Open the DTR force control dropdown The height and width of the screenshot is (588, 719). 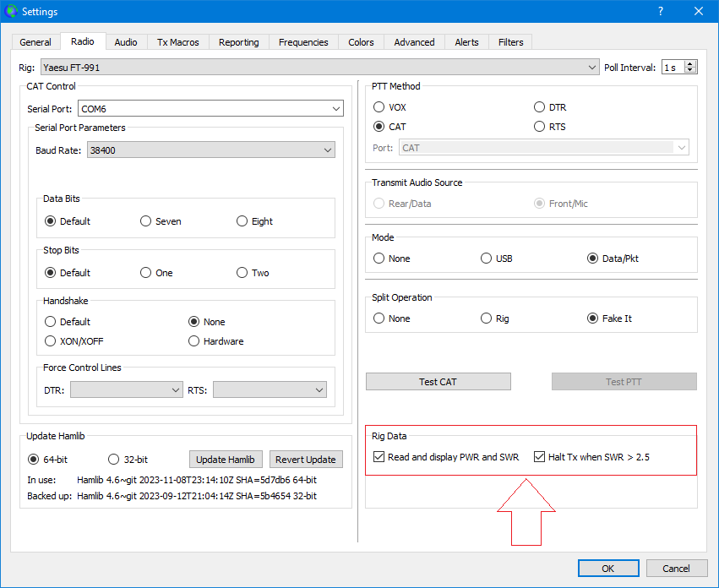click(126, 389)
